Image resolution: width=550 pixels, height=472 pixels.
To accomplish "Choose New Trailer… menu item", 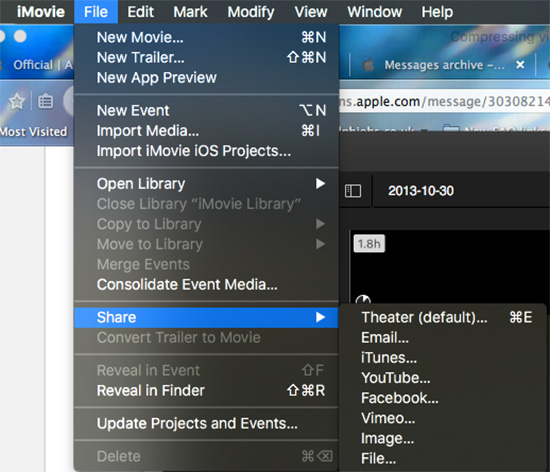I will (x=206, y=58).
